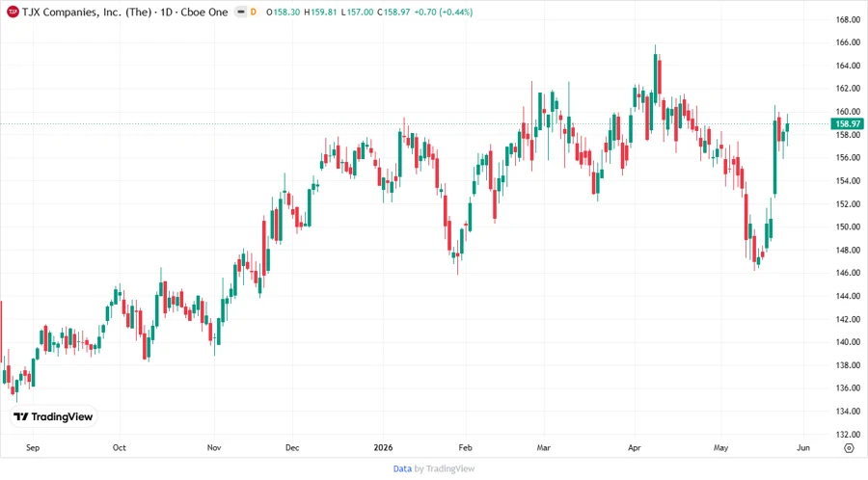Click the 154.00 price axis label
This screenshot has height=480, width=868.
click(848, 181)
